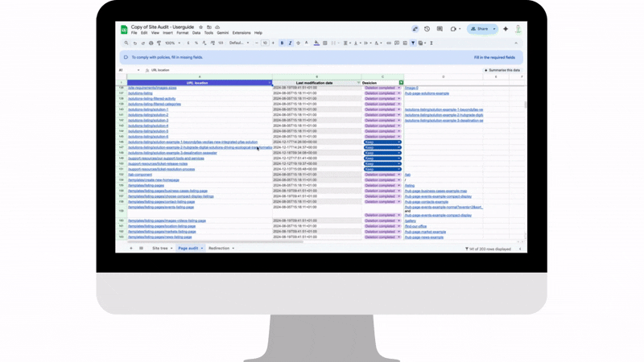Click 'Fill in the required fields' link

pos(494,58)
